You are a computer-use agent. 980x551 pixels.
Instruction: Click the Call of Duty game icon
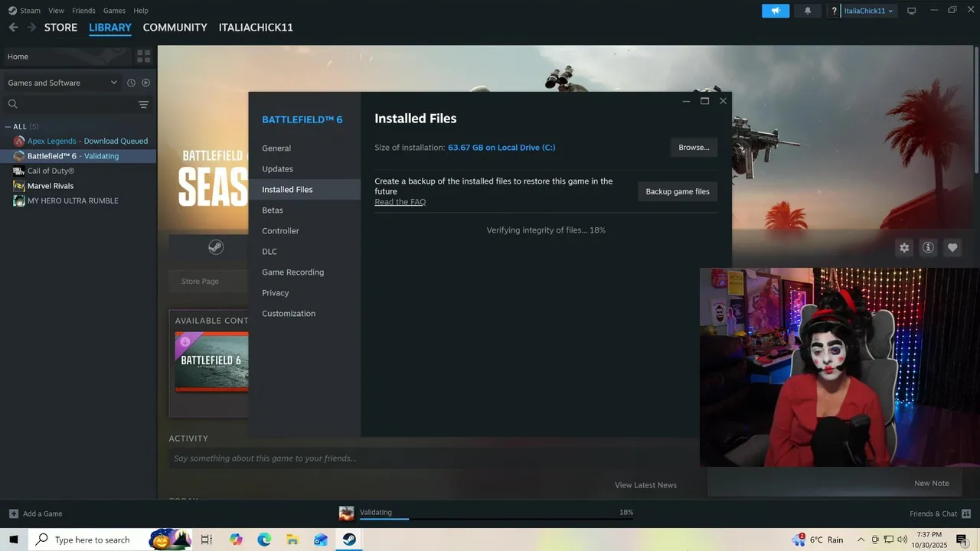click(19, 171)
